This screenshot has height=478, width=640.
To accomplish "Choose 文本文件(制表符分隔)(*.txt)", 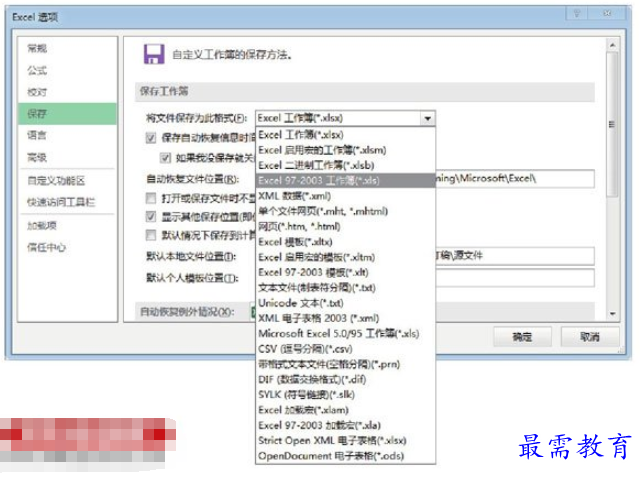I will click(345, 288).
